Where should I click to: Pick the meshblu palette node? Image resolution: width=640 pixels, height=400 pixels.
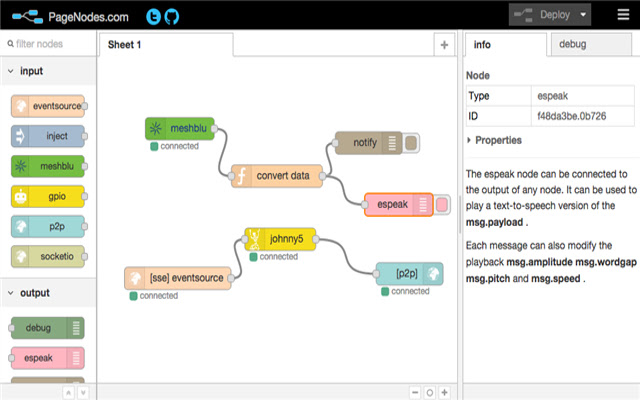[x=48, y=166]
